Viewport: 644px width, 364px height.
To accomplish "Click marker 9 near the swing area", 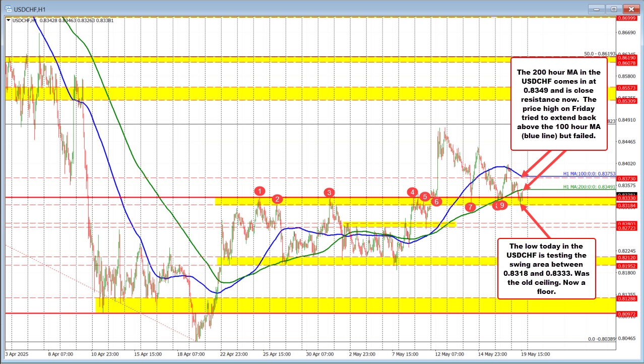I will (x=502, y=205).
